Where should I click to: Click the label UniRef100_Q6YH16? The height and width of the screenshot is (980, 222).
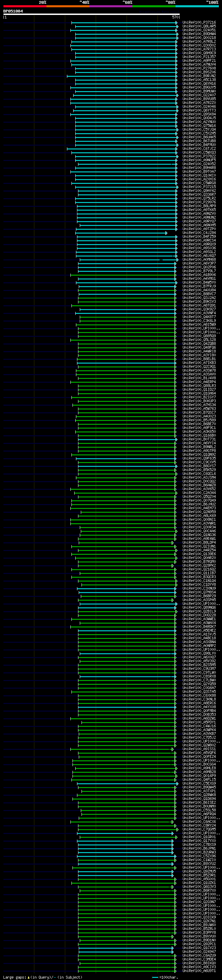click(x=199, y=84)
